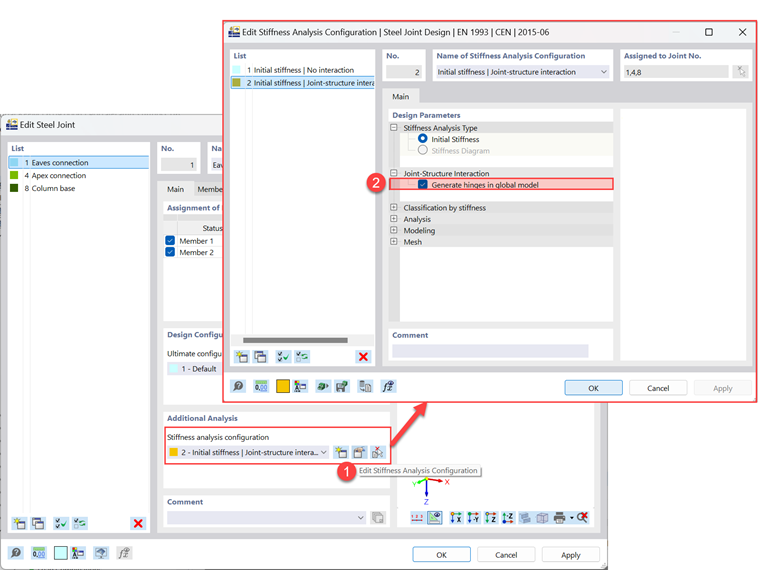Click red X delete icon in Stiffness Analysis list
The height and width of the screenshot is (570, 760).
(363, 357)
